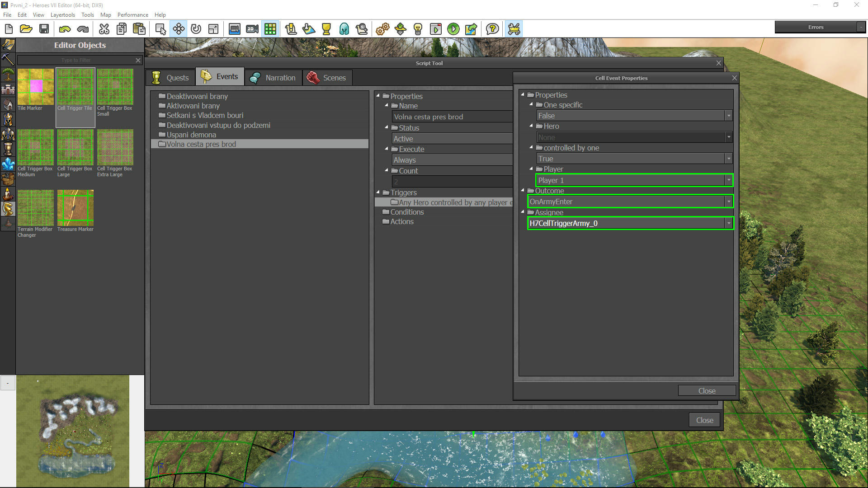Toggle the crossed tools icon at toolbar end

coord(514,29)
